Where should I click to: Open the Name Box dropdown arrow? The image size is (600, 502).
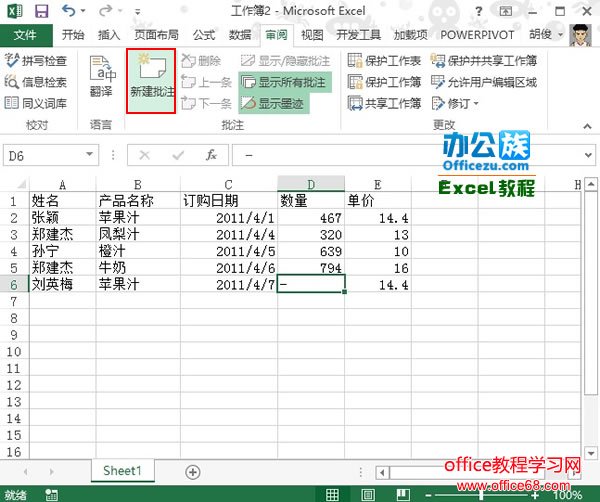90,154
